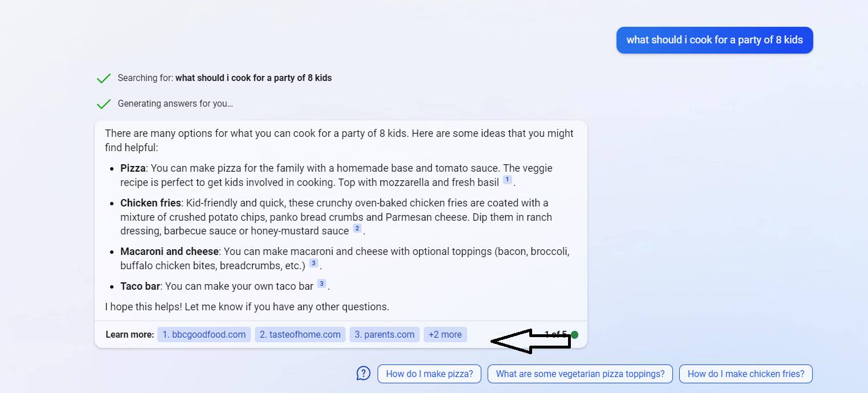Screen dimensions: 868x393
Task: Open the bbcgoodfood.com source link
Action: coord(204,335)
